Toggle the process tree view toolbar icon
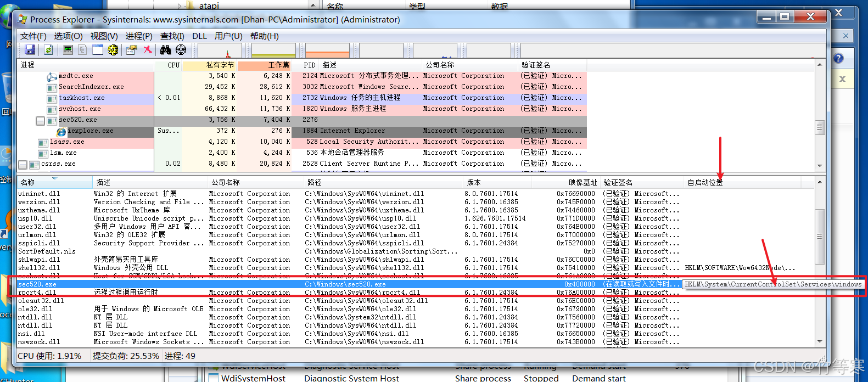 pos(82,50)
